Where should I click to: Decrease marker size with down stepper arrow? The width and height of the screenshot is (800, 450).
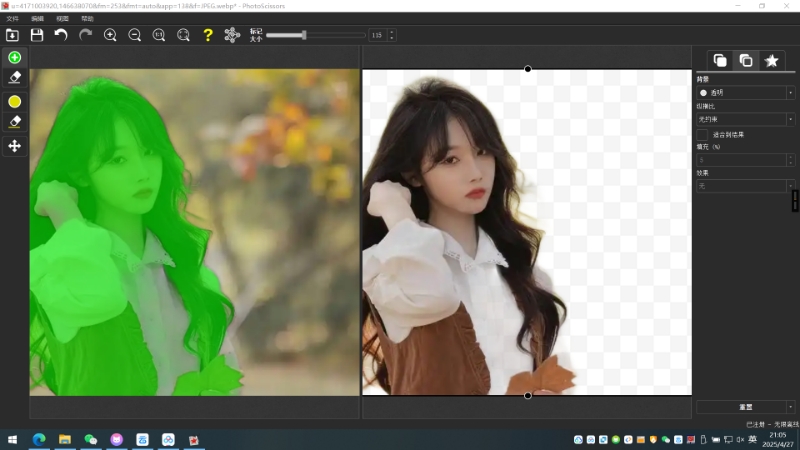pos(392,38)
